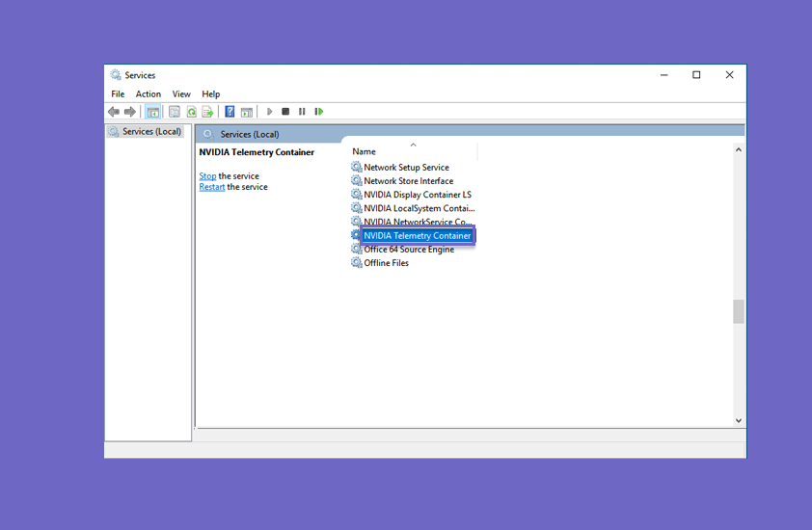The image size is (812, 530).
Task: Click gear icon beside Services (Local) header
Action: (208, 134)
